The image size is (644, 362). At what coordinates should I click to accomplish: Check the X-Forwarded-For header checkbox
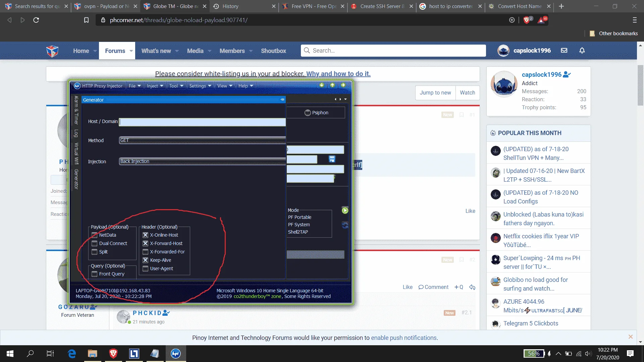145,252
